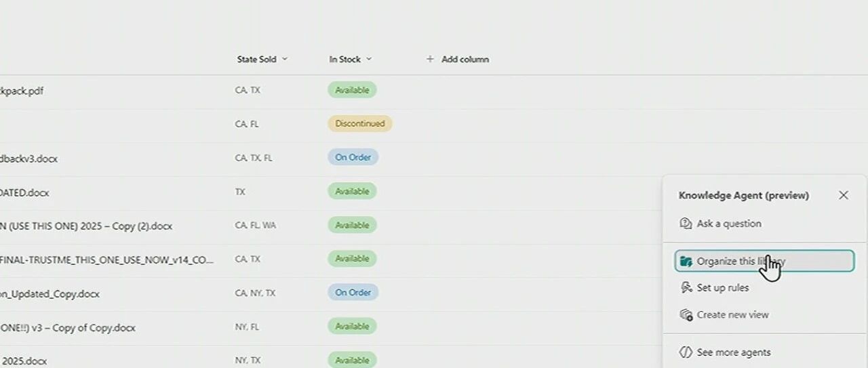Click the Organize this library folder icon

[686, 261]
